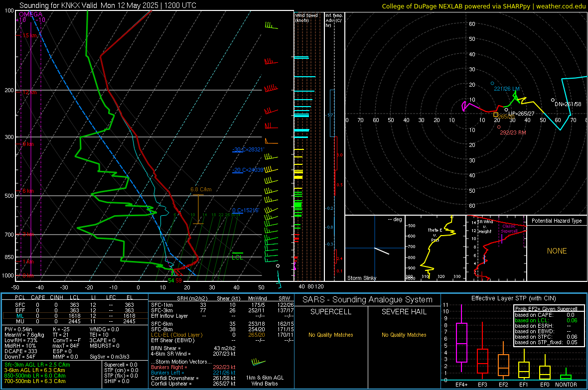The image size is (588, 390).
Task: Click the 221/26 LM hodograph label
Action: click(x=507, y=89)
